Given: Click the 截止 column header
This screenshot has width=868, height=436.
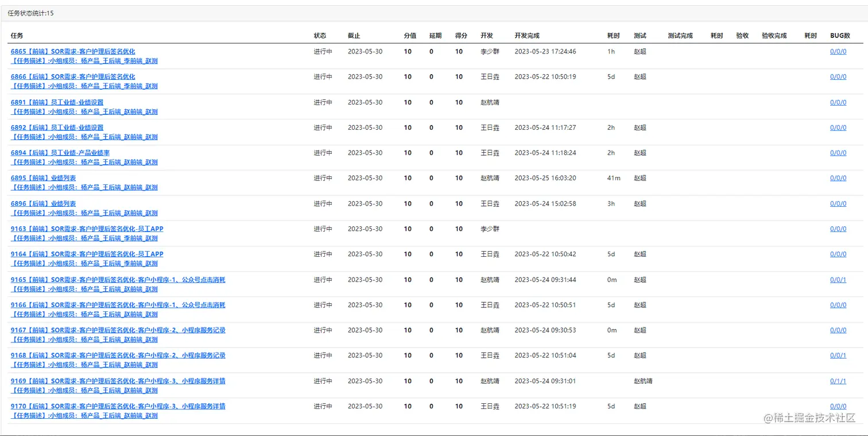Looking at the screenshot, I should [354, 36].
